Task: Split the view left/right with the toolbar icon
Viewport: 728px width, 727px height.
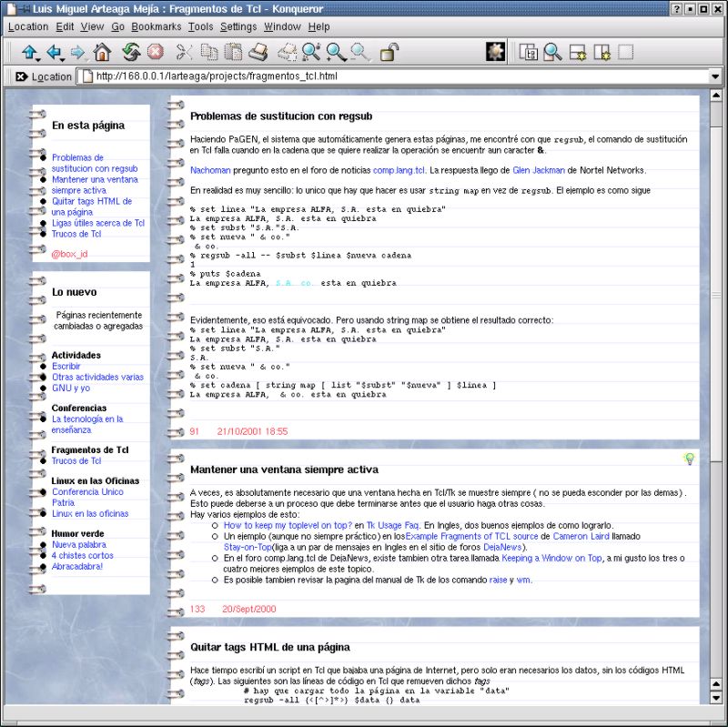Action: pyautogui.click(x=602, y=53)
